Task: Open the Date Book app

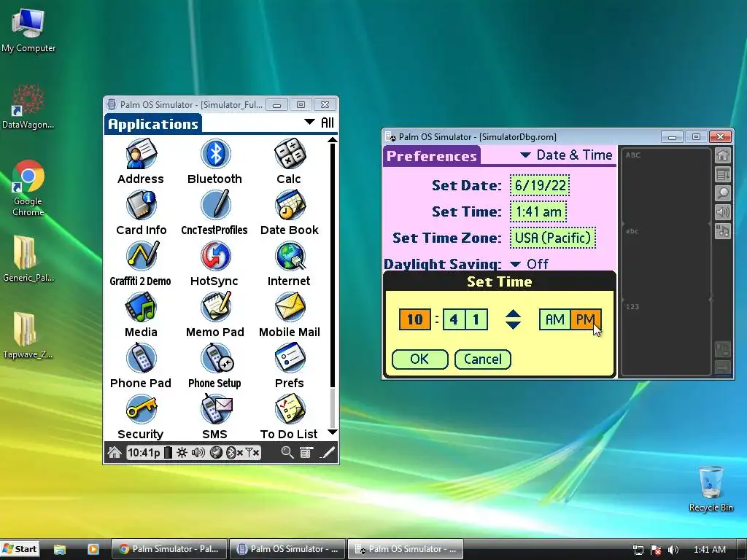Action: [289, 212]
